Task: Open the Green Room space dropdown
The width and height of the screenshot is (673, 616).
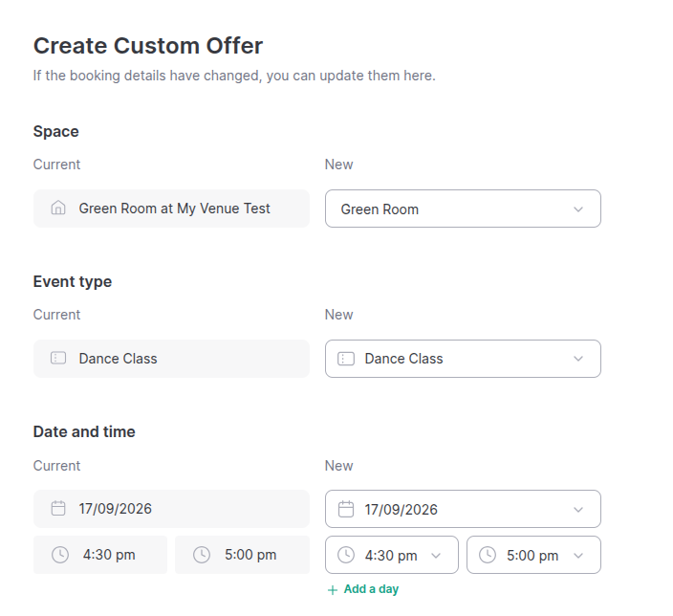Action: point(463,209)
